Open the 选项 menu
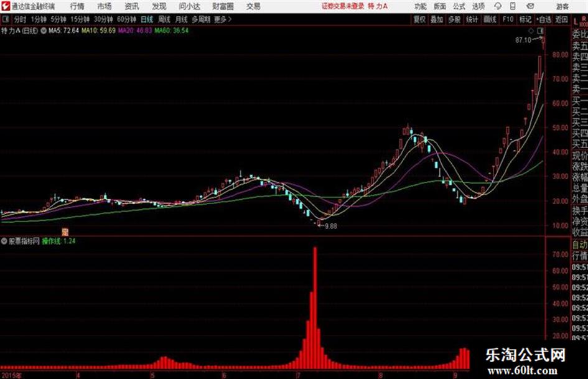The height and width of the screenshot is (379, 588). click(478, 6)
